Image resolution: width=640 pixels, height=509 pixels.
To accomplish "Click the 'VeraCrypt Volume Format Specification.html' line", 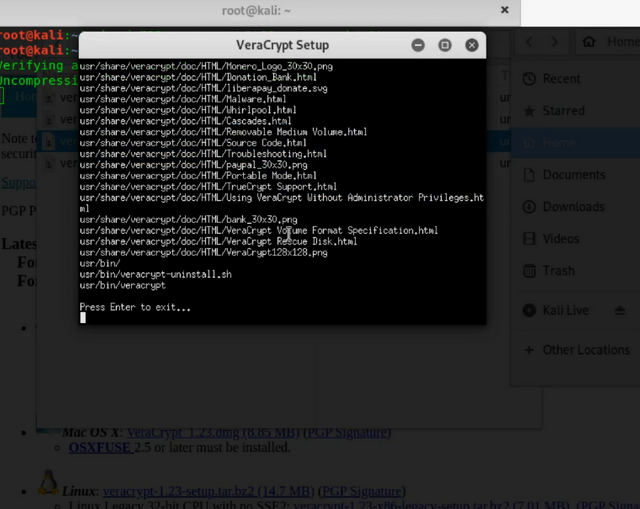I will click(x=258, y=231).
